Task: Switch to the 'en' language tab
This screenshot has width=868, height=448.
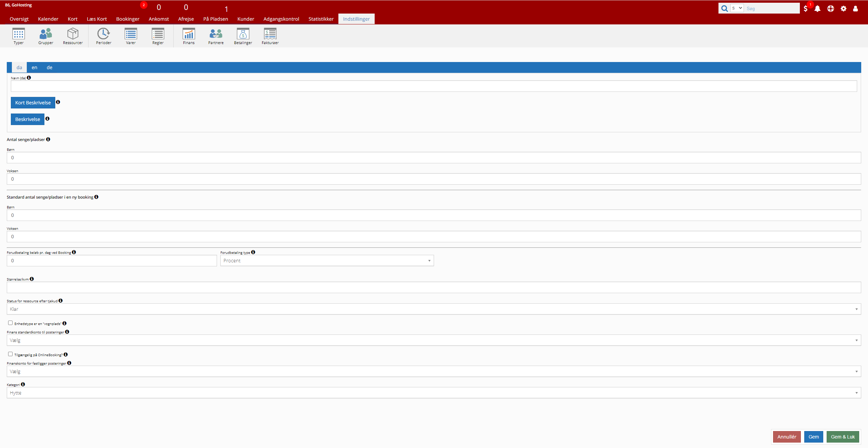Action: [34, 67]
